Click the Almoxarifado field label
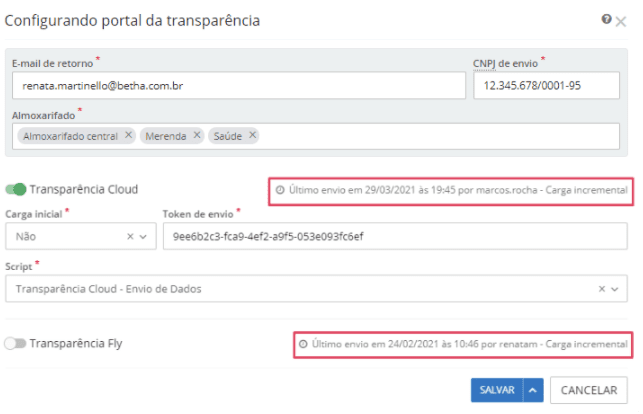Viewport: 643px width, 414px height. [43, 116]
